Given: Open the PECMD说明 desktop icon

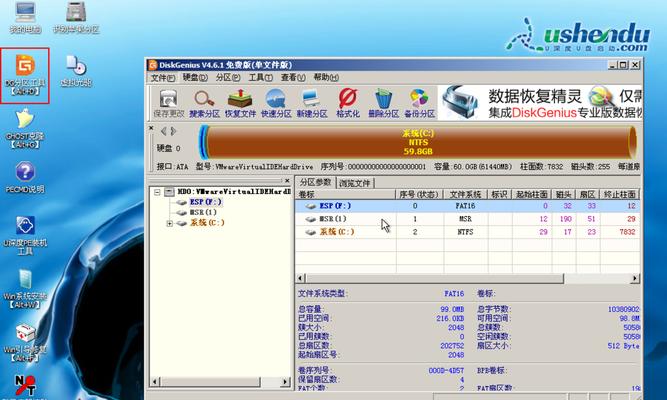Looking at the screenshot, I should (x=25, y=177).
